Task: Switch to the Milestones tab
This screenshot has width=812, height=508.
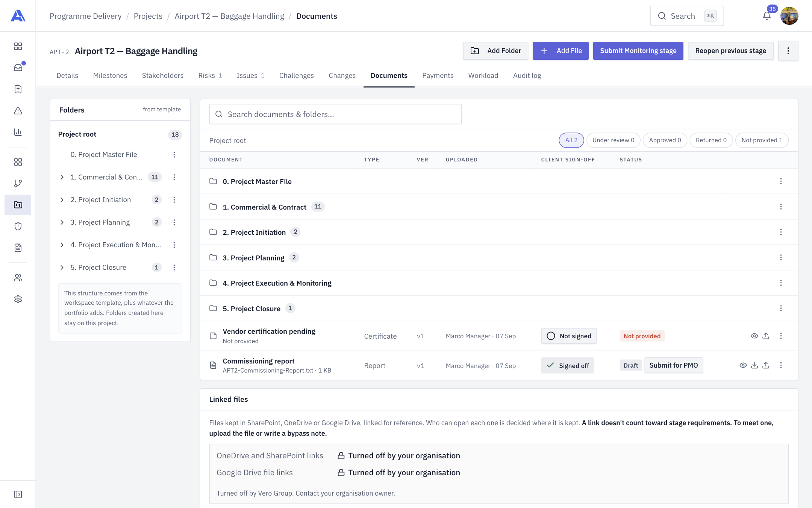Action: coord(110,76)
